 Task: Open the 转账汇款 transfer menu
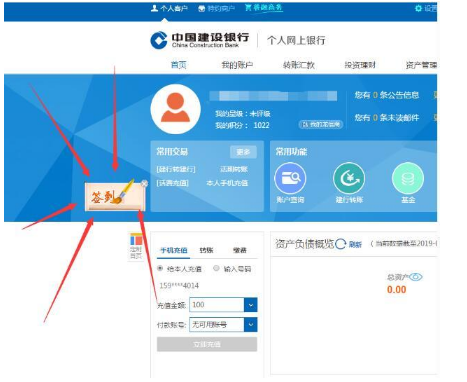pos(299,65)
